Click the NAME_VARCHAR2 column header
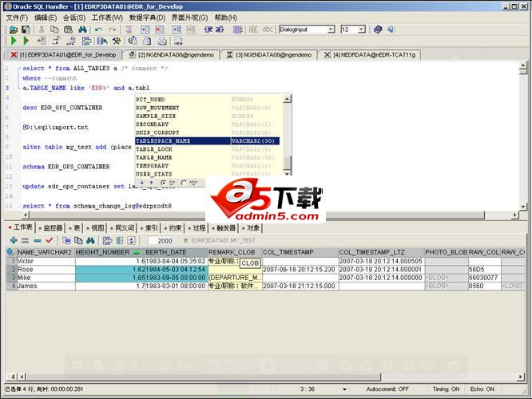532x399 pixels. 45,252
